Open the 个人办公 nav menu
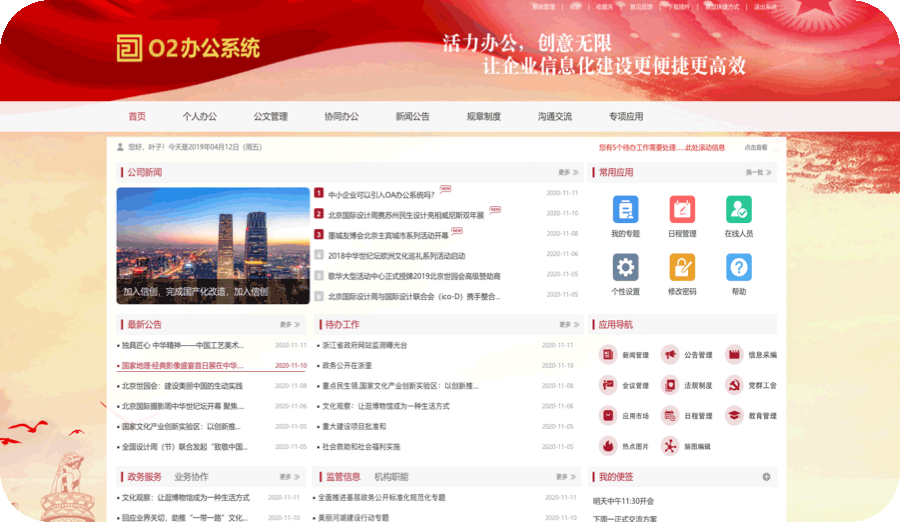 200,117
